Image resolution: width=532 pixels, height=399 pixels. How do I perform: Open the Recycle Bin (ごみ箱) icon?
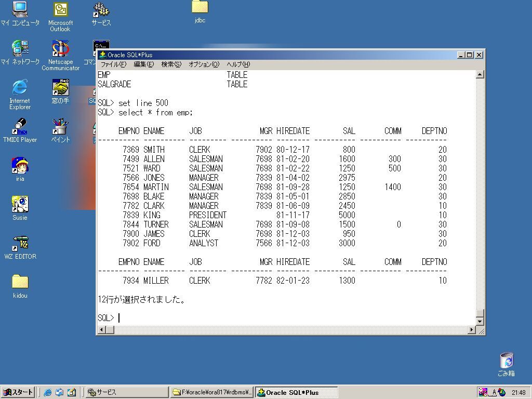coord(506,364)
